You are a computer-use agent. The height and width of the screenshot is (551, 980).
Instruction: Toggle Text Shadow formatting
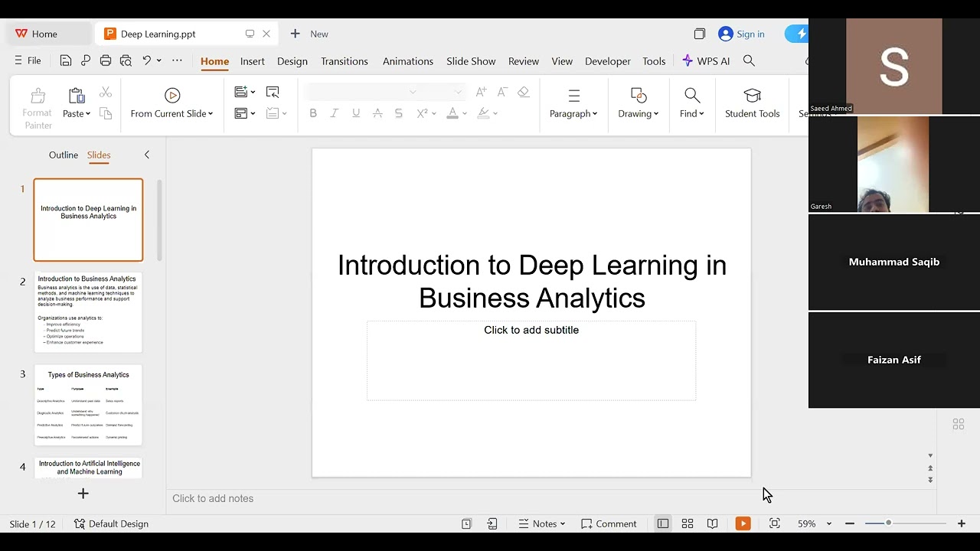pyautogui.click(x=399, y=113)
